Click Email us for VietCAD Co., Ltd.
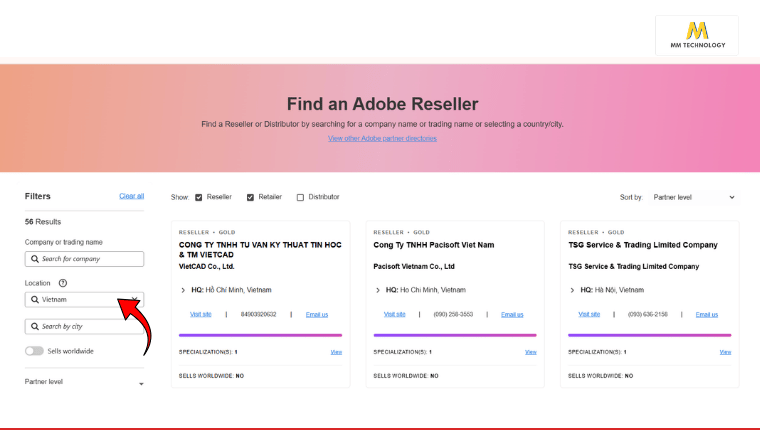Screen dimensions: 760x430 (317, 315)
